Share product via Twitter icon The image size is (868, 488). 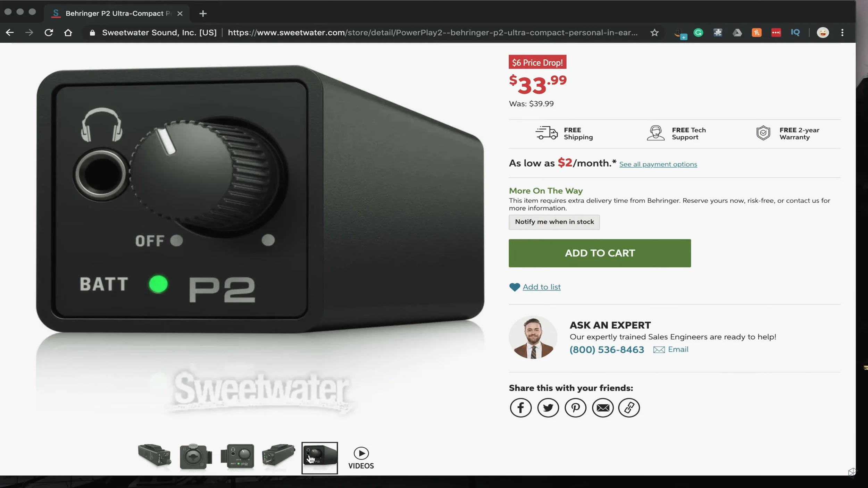coord(548,407)
